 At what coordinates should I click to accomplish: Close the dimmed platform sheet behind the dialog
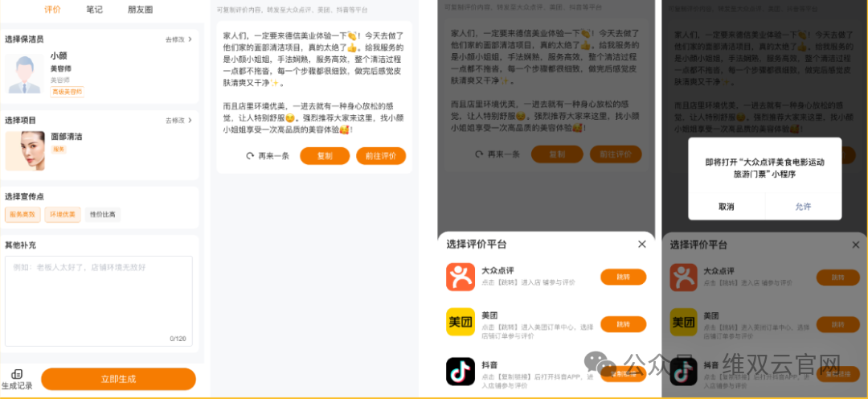click(x=856, y=245)
